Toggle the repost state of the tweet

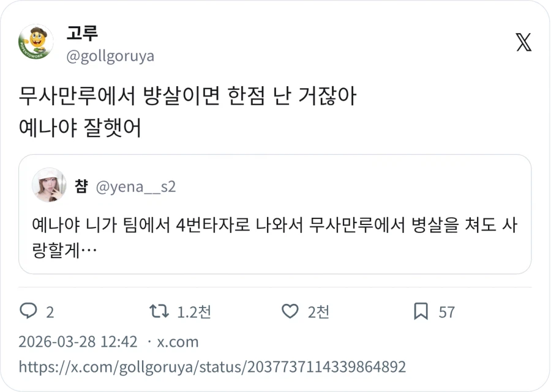160,312
